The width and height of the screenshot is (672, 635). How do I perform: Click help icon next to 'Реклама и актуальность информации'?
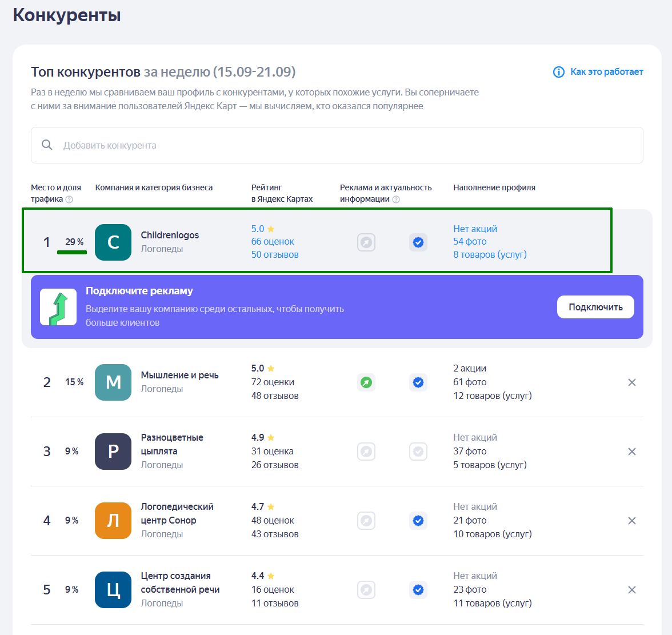tap(396, 199)
